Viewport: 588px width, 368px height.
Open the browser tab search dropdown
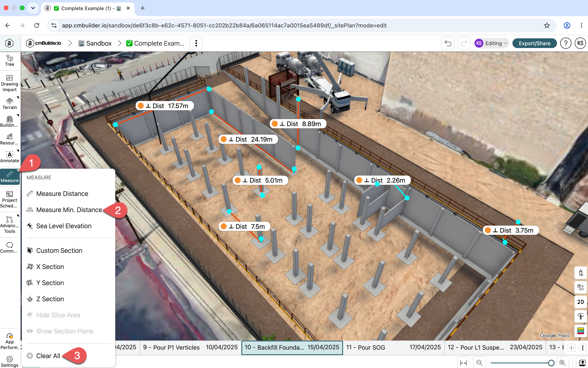click(x=33, y=8)
